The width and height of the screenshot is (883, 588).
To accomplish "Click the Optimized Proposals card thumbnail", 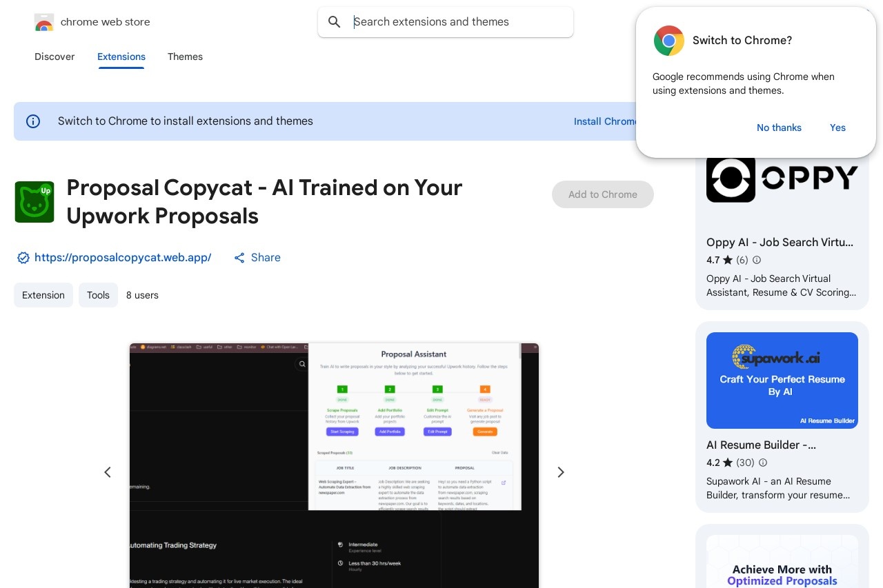I will point(782,561).
